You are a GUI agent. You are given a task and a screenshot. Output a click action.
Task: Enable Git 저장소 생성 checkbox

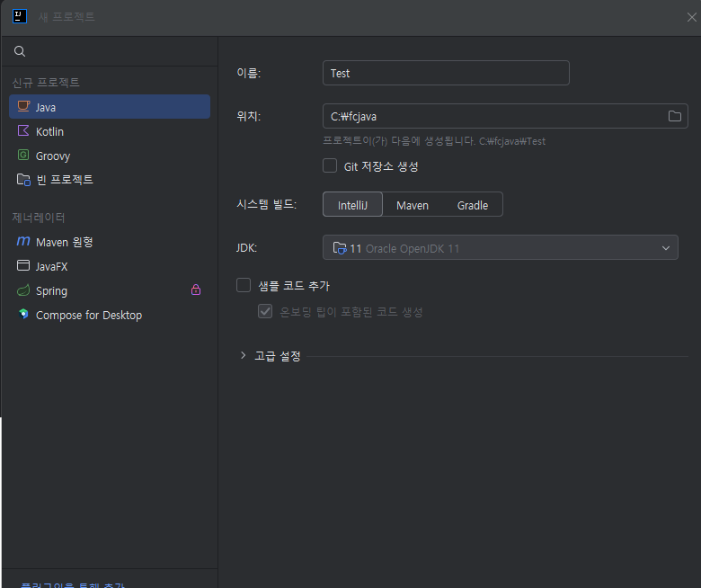coord(330,165)
